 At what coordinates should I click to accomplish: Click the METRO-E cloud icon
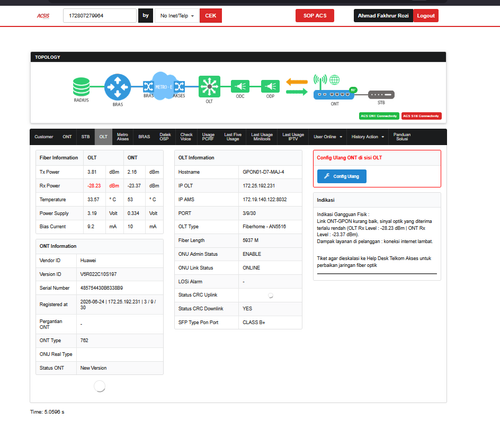click(163, 86)
